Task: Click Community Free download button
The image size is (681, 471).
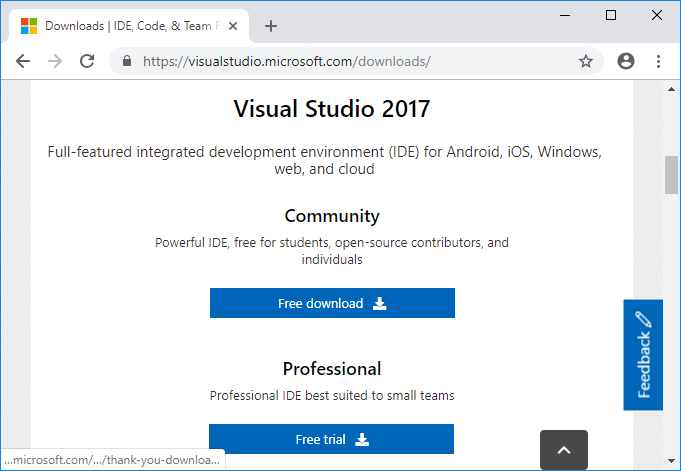Action: click(332, 303)
